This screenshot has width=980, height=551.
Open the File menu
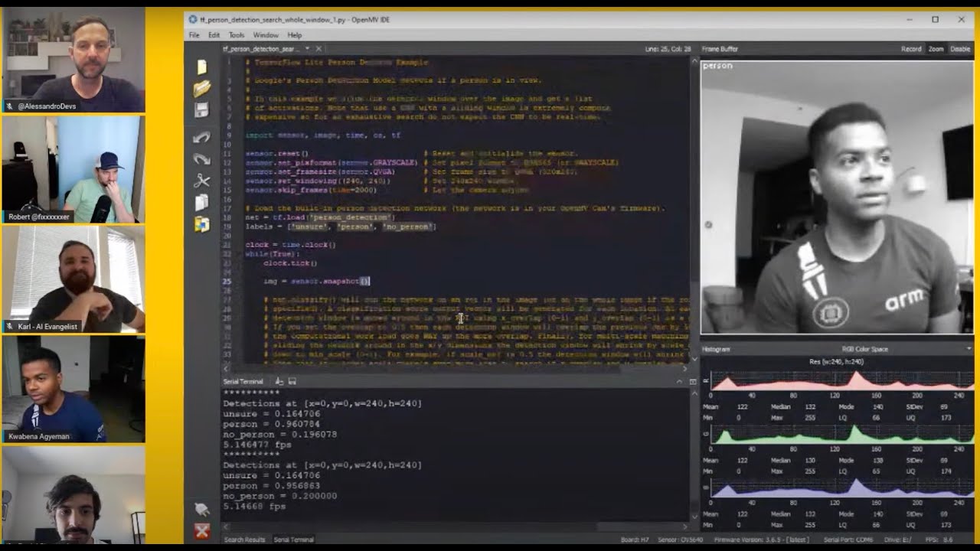coord(194,35)
